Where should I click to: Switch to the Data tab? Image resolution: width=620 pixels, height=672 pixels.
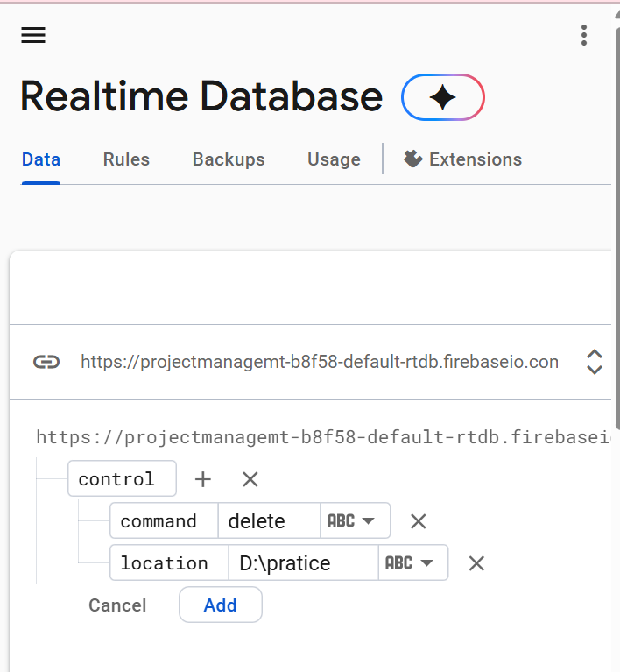41,159
